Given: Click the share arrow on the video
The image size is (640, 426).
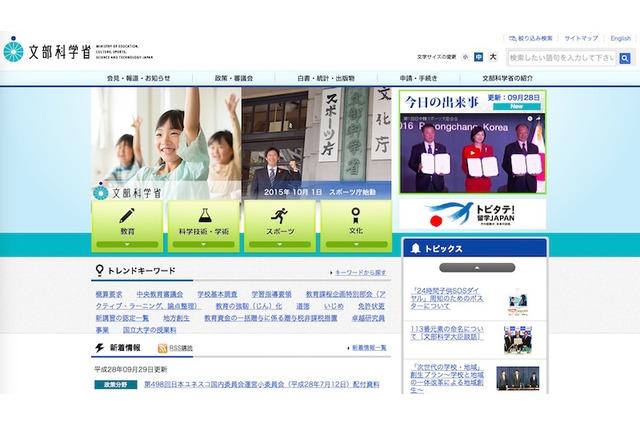Looking at the screenshot, I should pyautogui.click(x=538, y=118).
